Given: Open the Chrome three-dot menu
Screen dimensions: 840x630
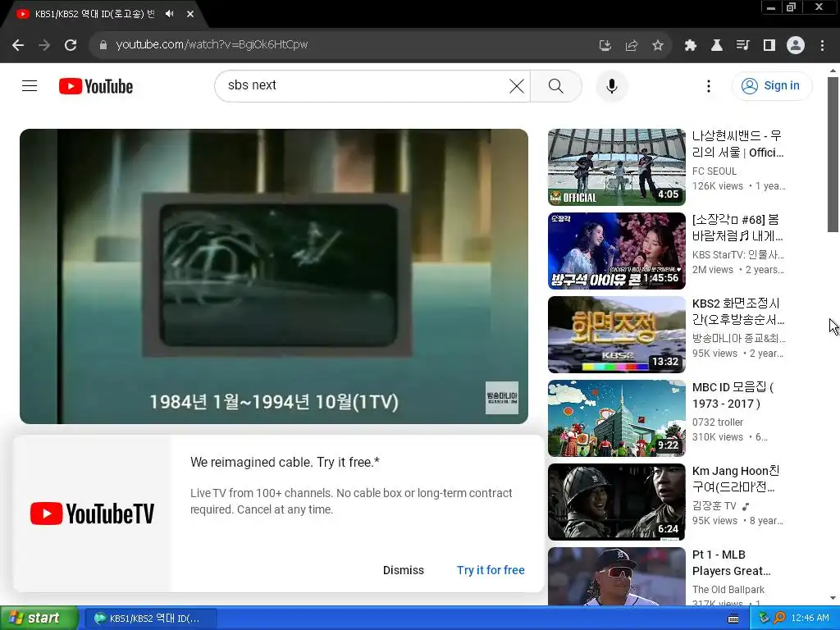Looking at the screenshot, I should pos(822,45).
